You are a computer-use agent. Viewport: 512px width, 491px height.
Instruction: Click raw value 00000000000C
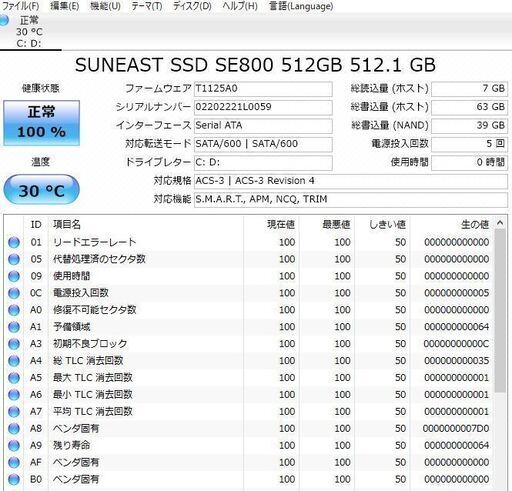click(456, 344)
